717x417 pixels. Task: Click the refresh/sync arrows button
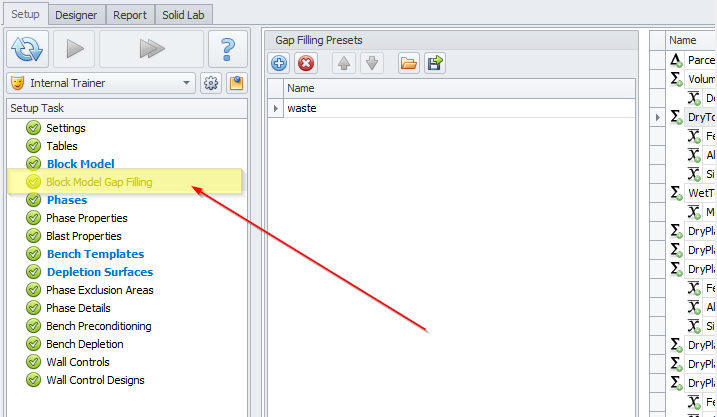(x=29, y=48)
